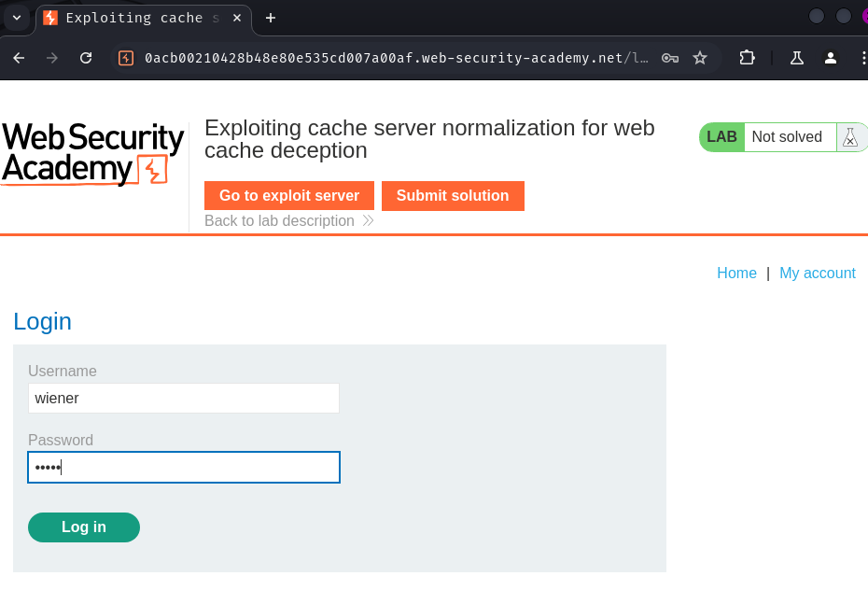This screenshot has height=590, width=868.
Task: Open the Home link
Action: coord(736,273)
